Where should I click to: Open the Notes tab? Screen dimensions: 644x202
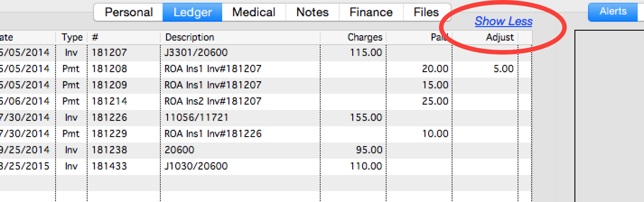click(x=312, y=12)
